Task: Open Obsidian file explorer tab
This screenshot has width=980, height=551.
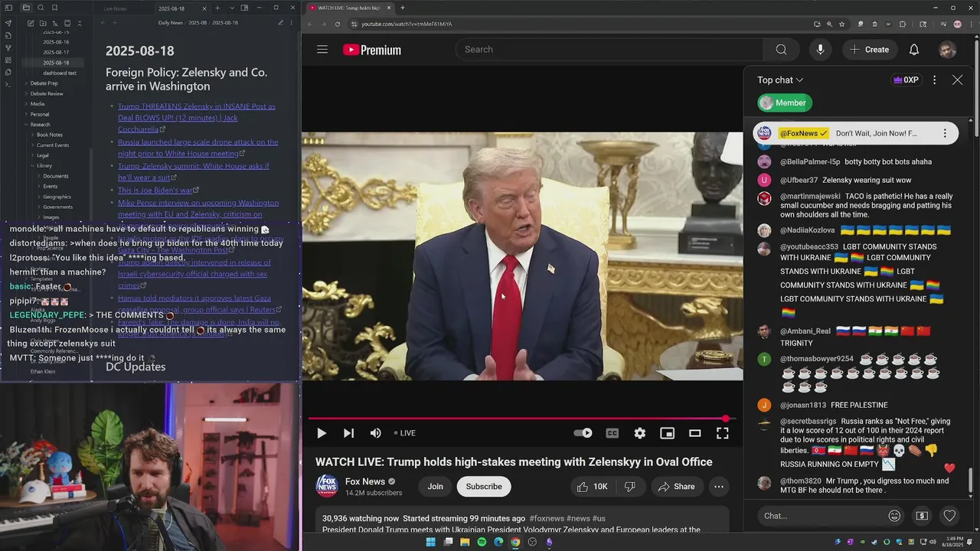Action: click(x=26, y=8)
